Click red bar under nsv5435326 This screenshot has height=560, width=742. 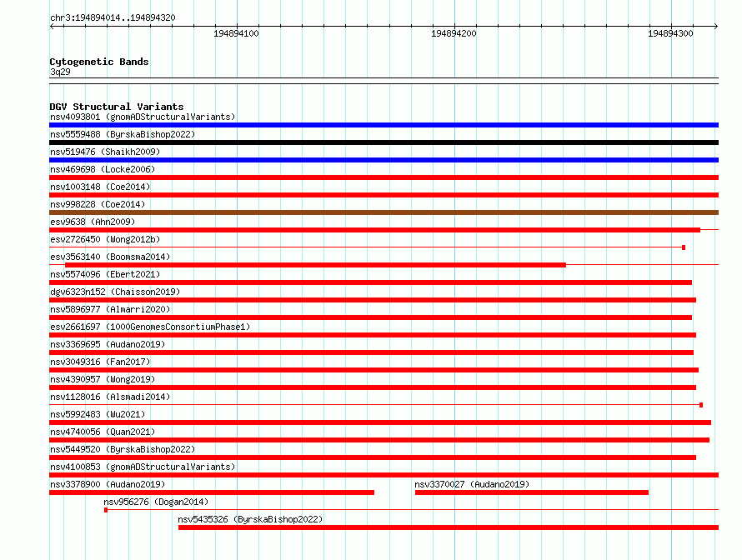[449, 527]
